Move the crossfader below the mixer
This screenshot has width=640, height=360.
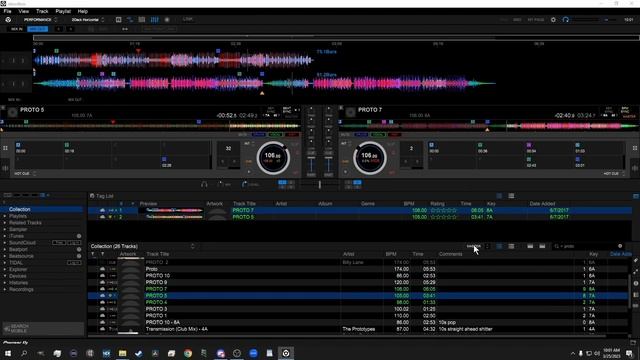tap(320, 184)
